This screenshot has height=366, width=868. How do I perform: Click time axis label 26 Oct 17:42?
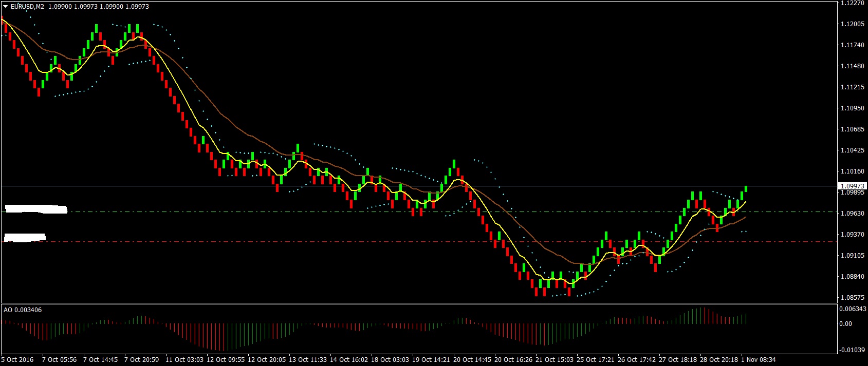pyautogui.click(x=636, y=360)
